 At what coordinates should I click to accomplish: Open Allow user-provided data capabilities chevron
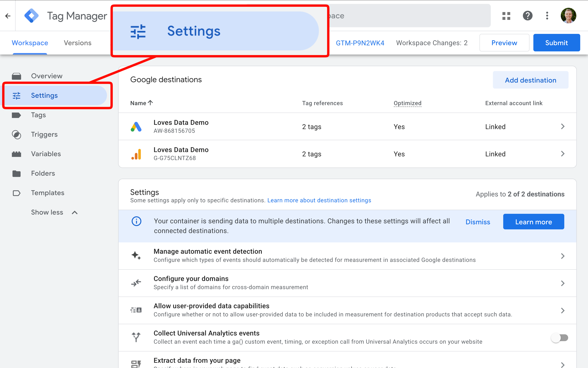[x=563, y=311]
